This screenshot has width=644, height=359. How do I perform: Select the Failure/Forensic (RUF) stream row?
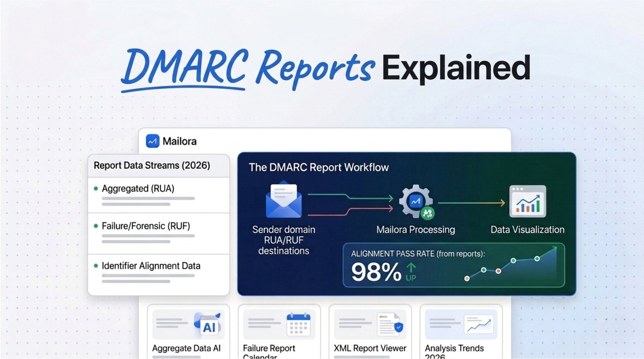tap(159, 233)
